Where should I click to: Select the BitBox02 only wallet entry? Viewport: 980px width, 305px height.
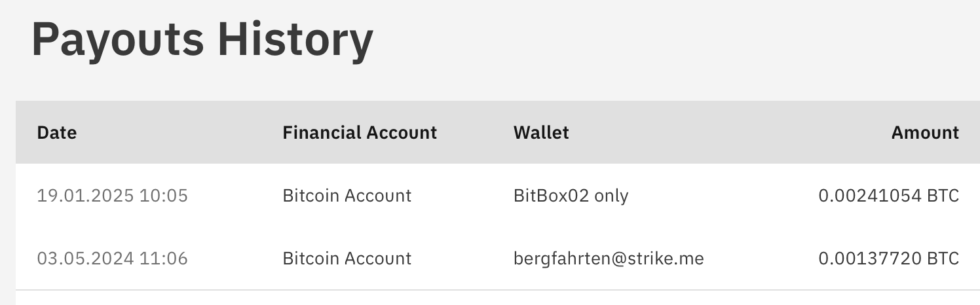tap(571, 196)
